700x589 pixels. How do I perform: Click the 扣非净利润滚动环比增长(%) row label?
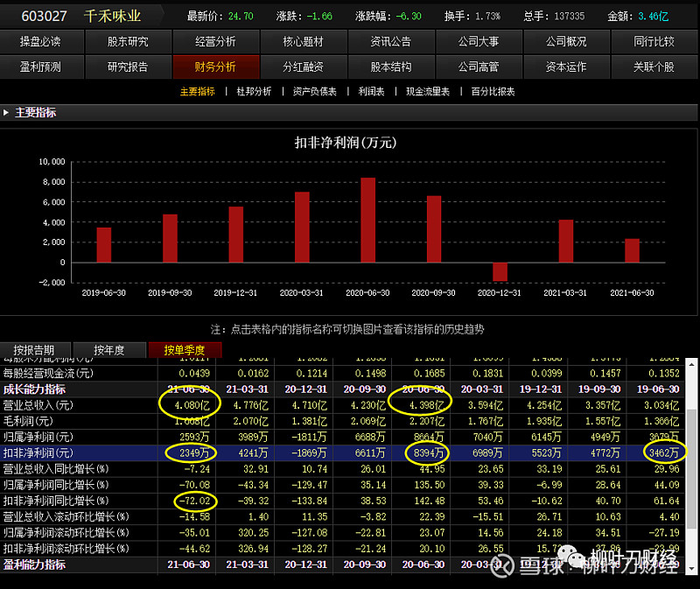(x=66, y=549)
